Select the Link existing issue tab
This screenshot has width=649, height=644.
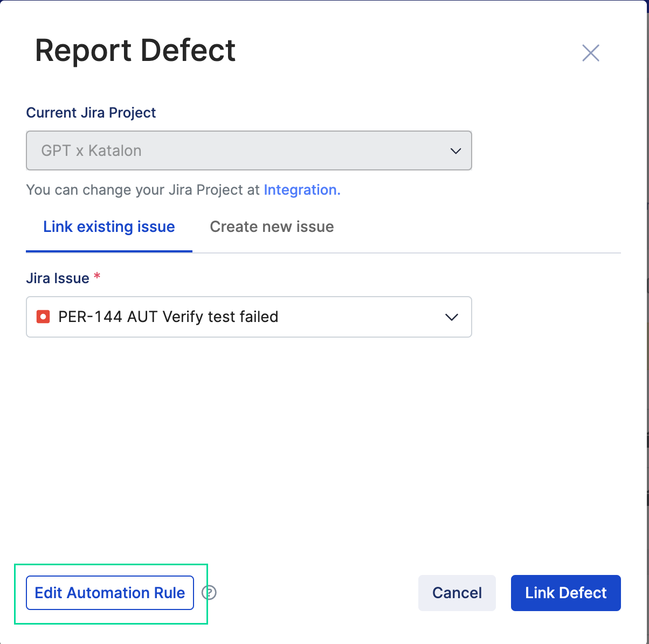108,227
